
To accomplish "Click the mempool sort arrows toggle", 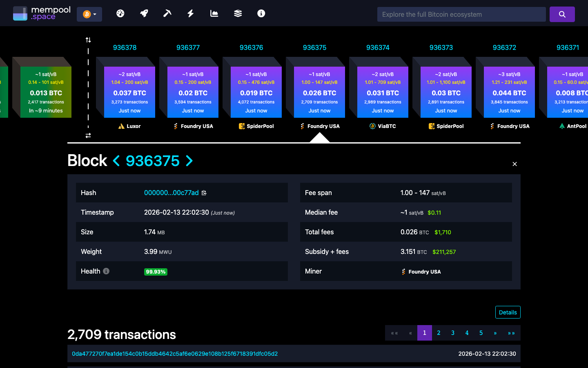I will 88,40.
